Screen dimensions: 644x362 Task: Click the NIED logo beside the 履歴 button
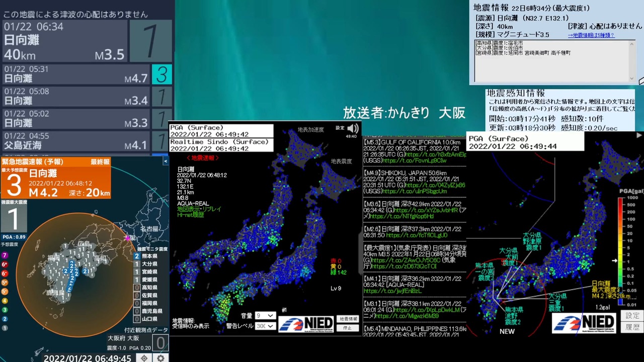pos(584,323)
